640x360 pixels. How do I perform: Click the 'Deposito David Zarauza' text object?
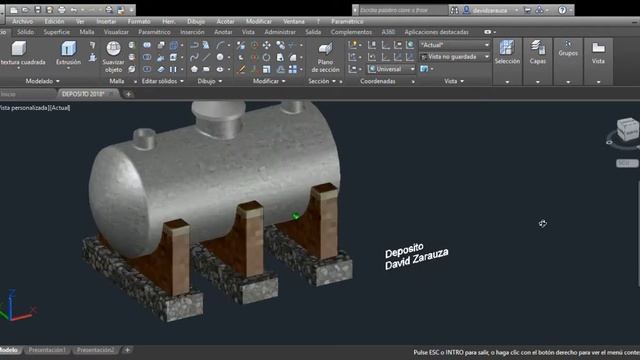point(416,257)
